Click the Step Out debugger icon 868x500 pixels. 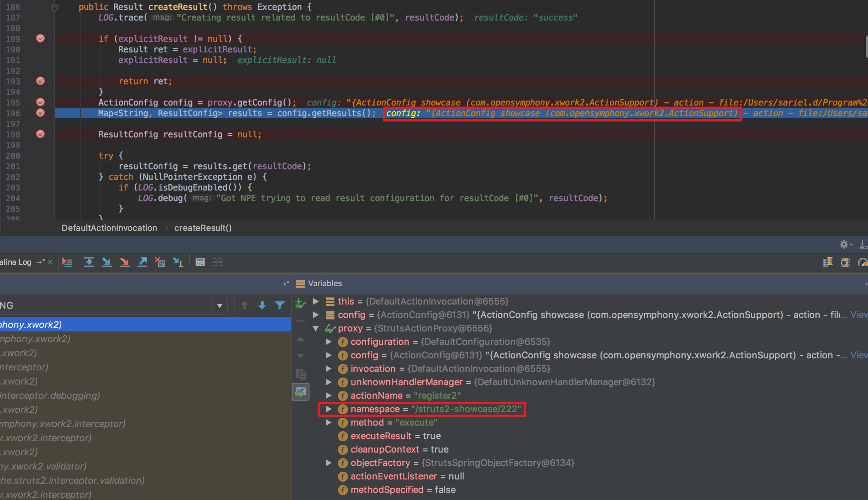[x=142, y=262]
